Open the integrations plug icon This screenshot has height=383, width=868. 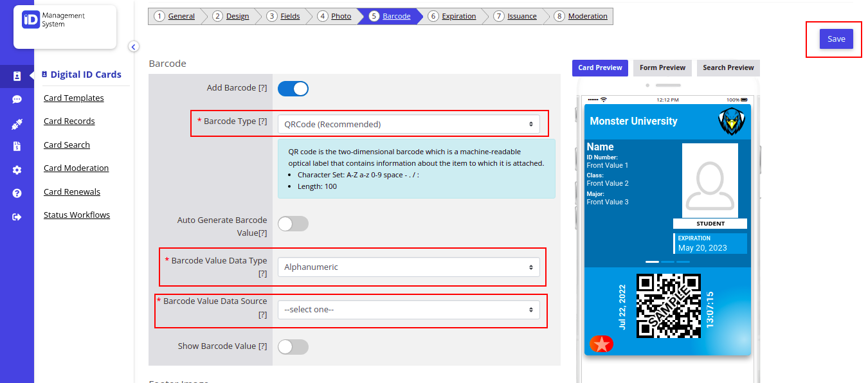(x=17, y=123)
